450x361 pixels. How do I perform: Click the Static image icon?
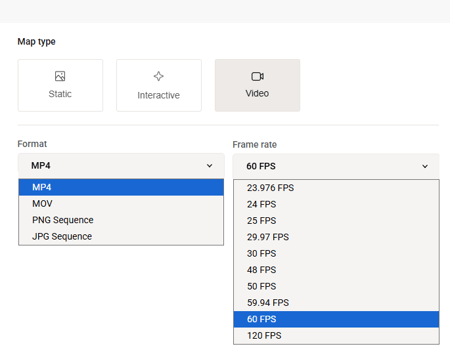click(x=60, y=76)
